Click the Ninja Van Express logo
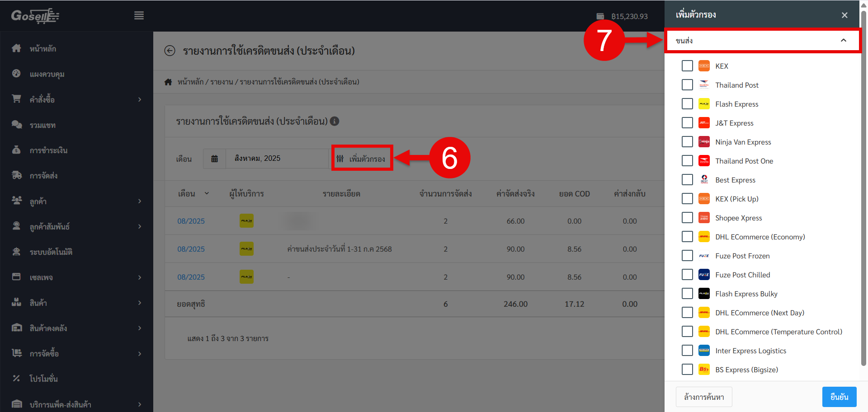Image resolution: width=868 pixels, height=412 pixels. [704, 142]
